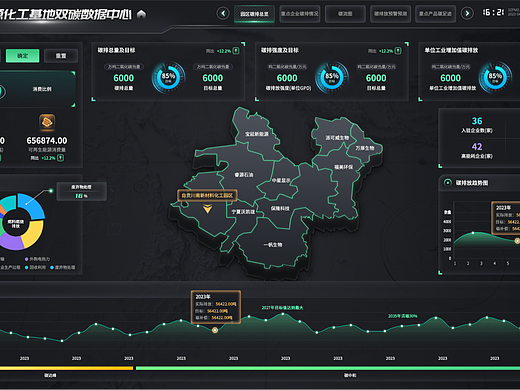The height and width of the screenshot is (390, 520).
Task: Go to next tabs with right arrow
Action: [467, 14]
